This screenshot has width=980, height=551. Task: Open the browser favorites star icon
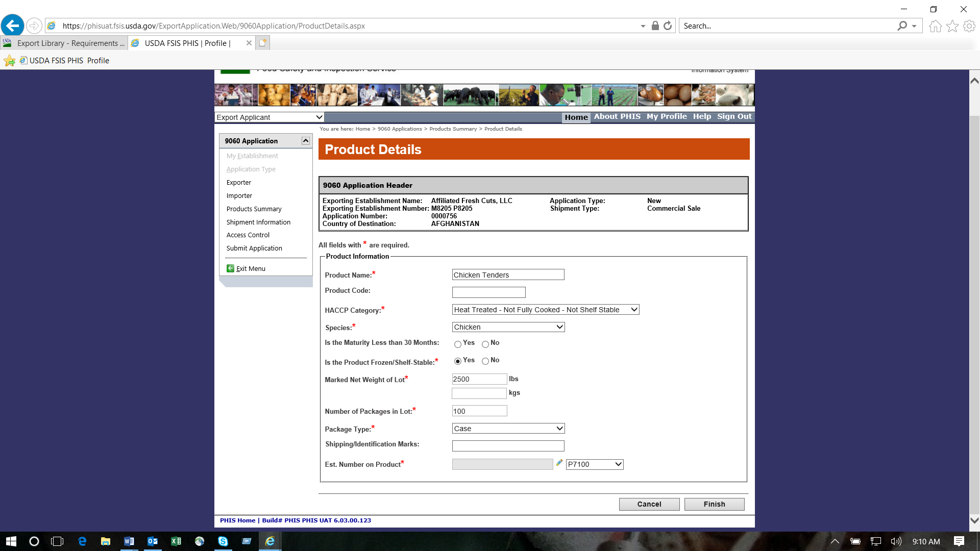coord(952,26)
